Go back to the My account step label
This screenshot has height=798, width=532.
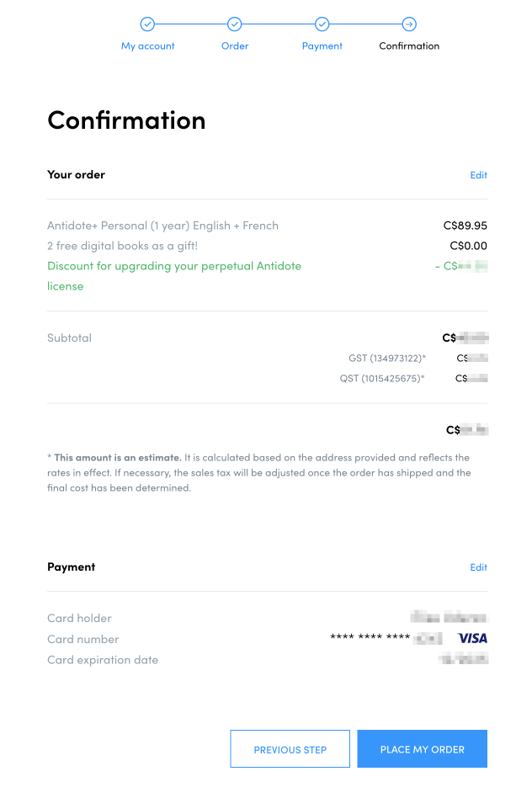coord(148,46)
